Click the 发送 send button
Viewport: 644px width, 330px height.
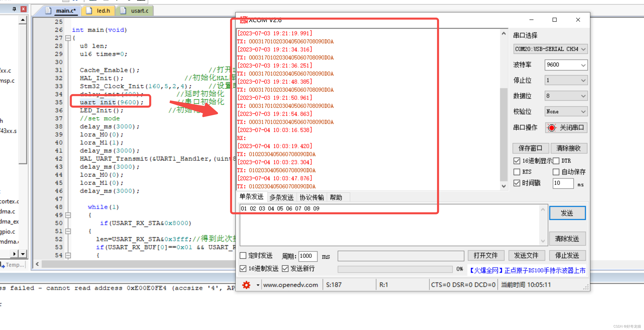pos(567,213)
